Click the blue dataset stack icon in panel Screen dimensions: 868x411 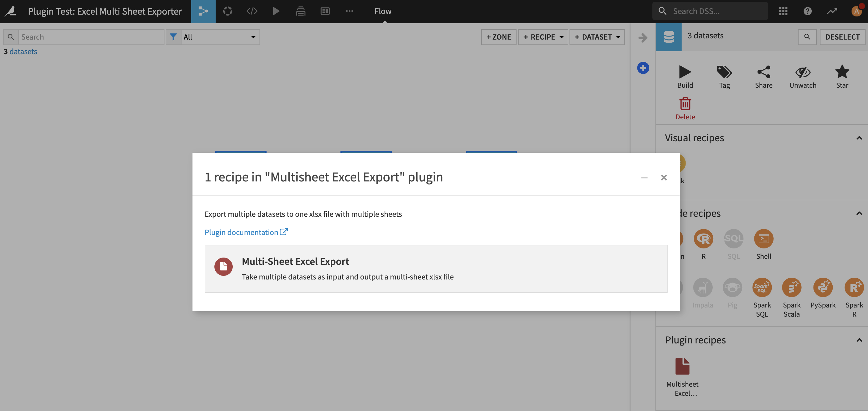coord(669,37)
